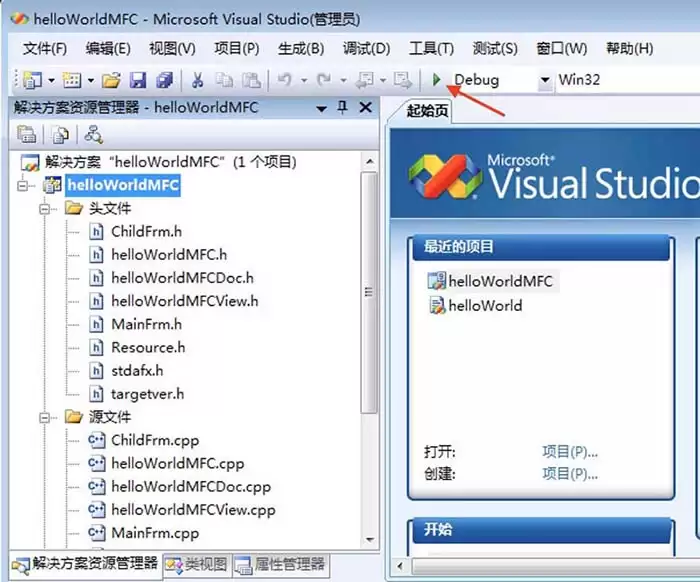Open the Test menu 测试(S)
Image resolution: width=700 pixels, height=582 pixels.
tap(495, 48)
